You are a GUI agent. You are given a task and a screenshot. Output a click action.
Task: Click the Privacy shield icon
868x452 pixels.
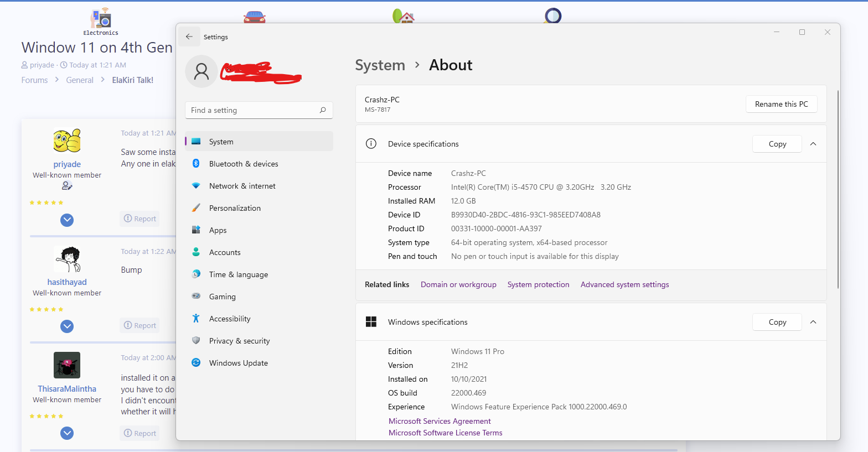pos(196,340)
